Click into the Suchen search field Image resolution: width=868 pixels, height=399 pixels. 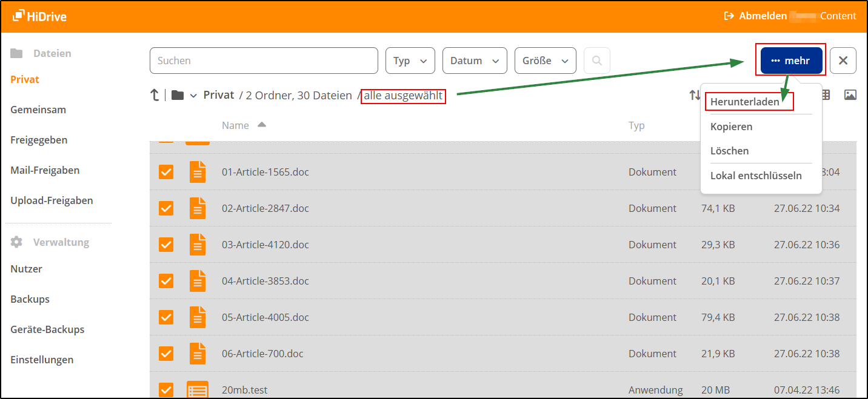(x=264, y=61)
